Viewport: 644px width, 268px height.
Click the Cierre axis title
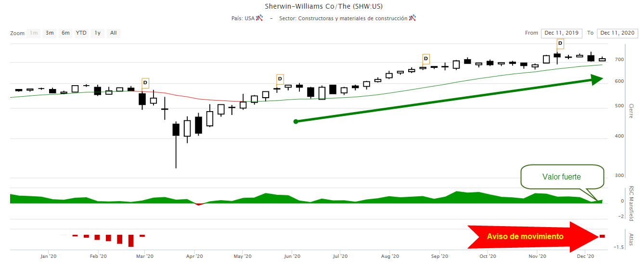coord(631,111)
